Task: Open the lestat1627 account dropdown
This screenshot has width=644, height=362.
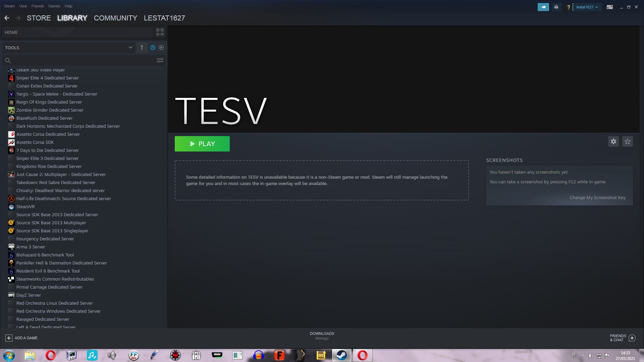Action: 587,7
